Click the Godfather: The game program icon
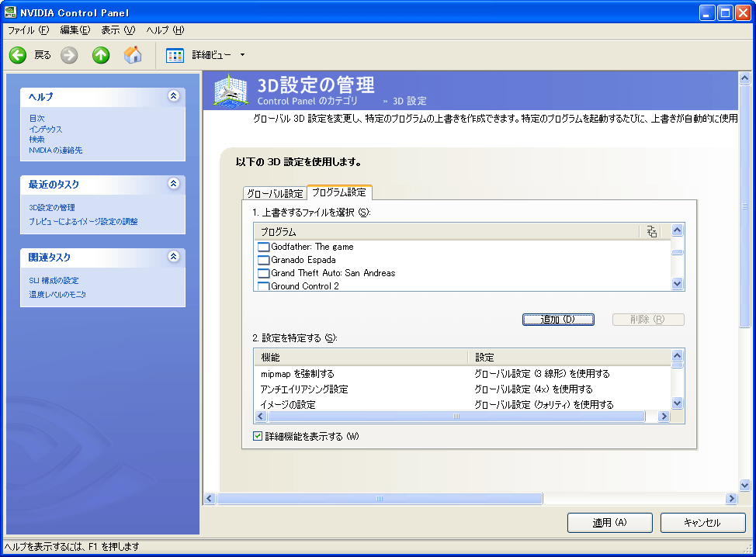756x557 pixels. click(x=263, y=247)
